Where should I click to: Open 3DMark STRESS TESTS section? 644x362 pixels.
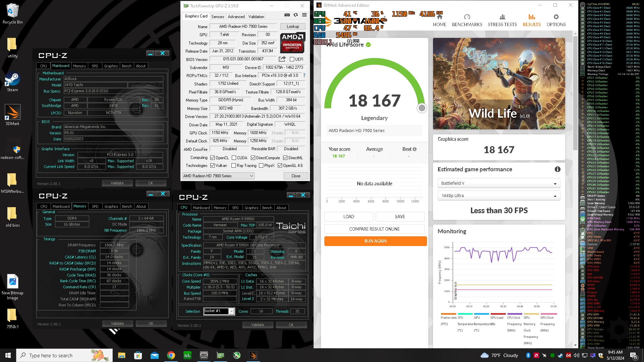(502, 20)
